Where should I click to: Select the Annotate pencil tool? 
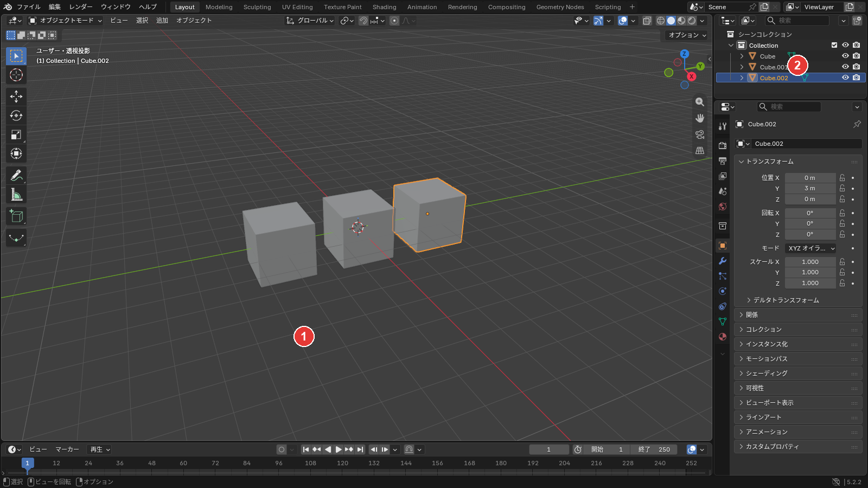coord(16,175)
